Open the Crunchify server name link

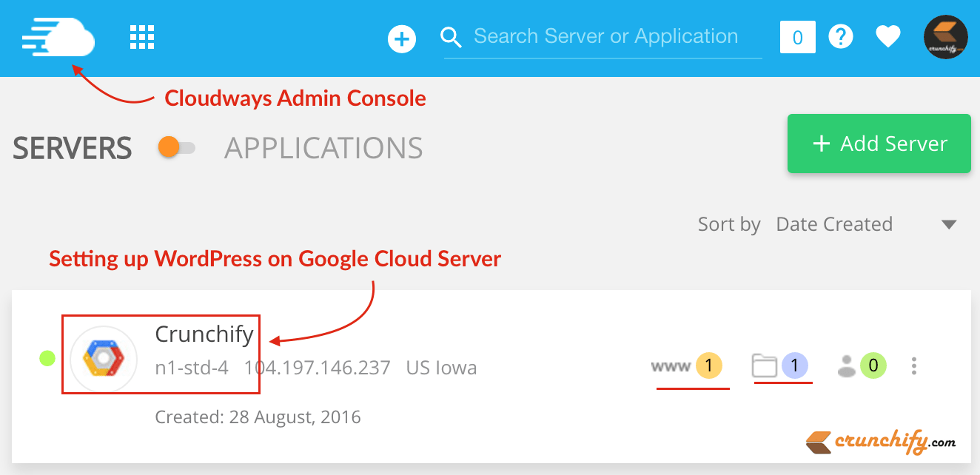click(x=204, y=334)
